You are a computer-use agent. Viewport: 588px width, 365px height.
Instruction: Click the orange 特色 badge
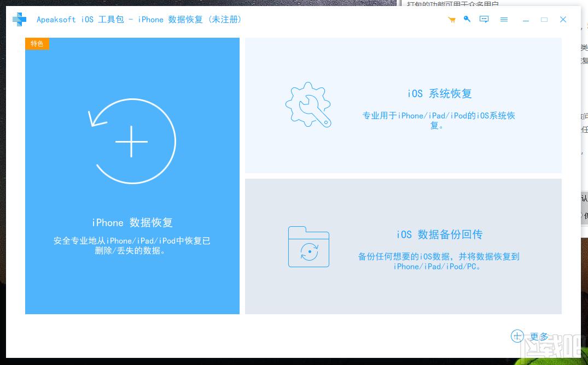[x=37, y=44]
